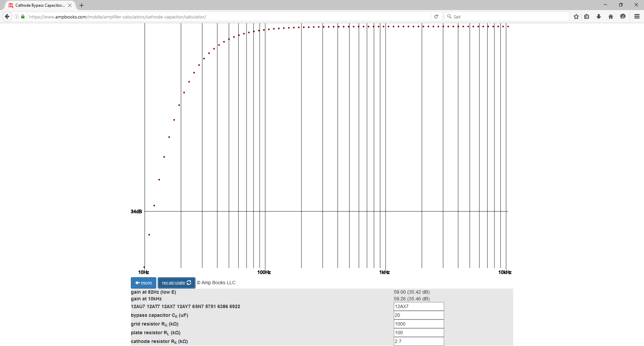Click the green secure padlock icon
The width and height of the screenshot is (644, 346).
coord(23,16)
